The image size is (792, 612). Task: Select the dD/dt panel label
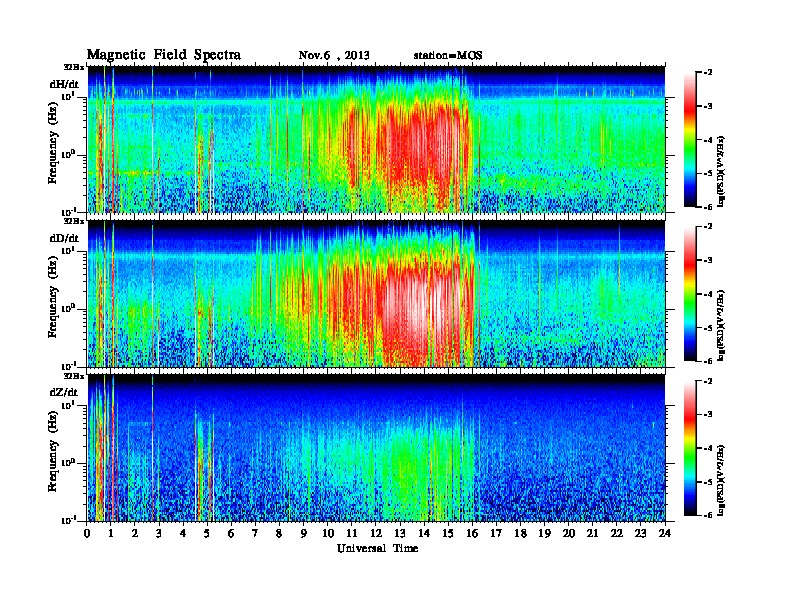point(64,238)
